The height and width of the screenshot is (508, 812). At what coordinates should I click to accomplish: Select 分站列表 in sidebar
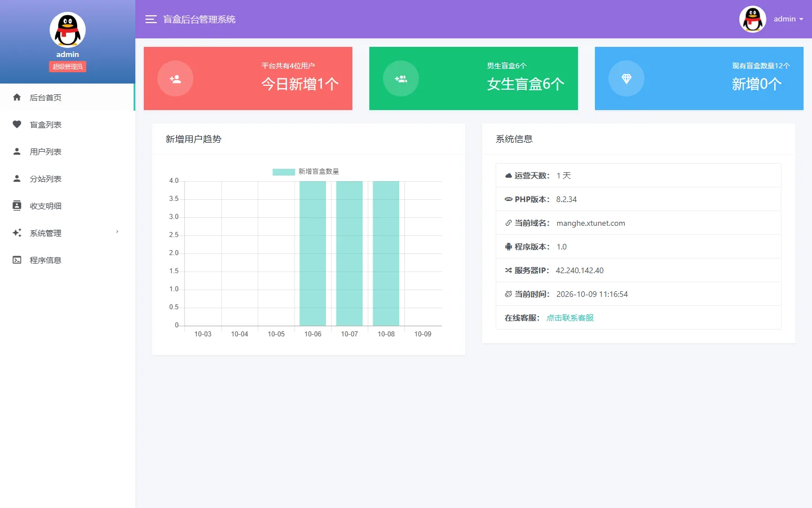tap(68, 178)
